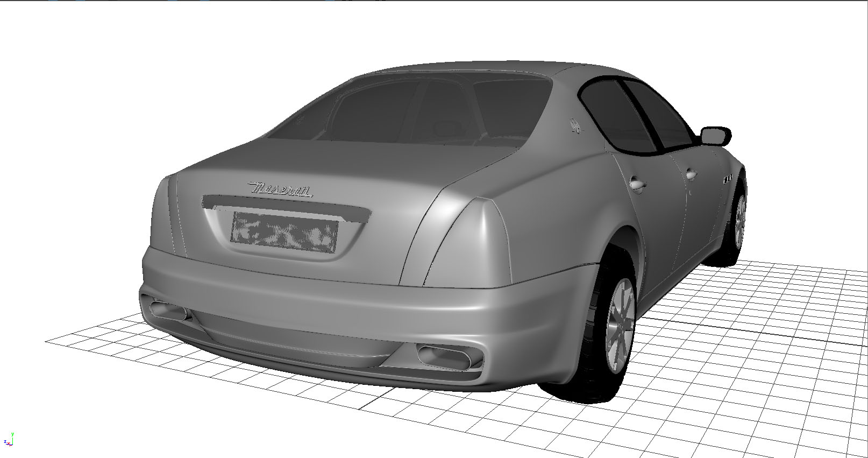Select the rear windshield glass
This screenshot has height=458, width=868.
click(409, 110)
